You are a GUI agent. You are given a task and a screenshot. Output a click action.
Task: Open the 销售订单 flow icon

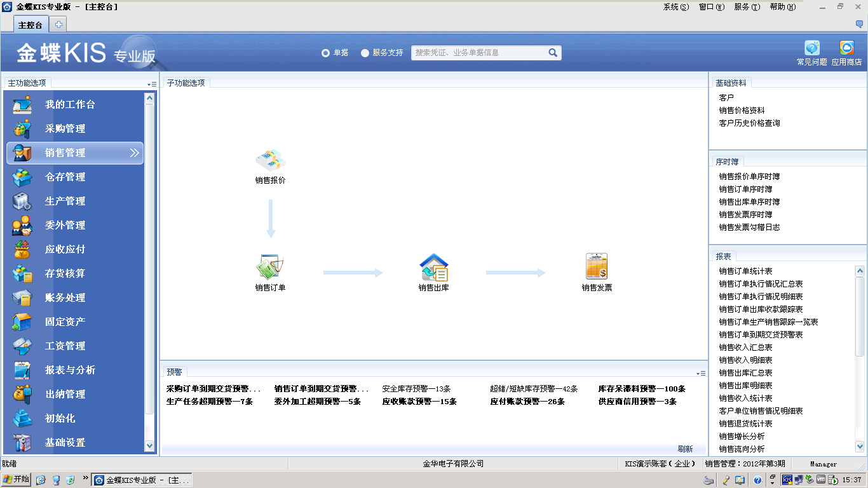[x=271, y=267]
